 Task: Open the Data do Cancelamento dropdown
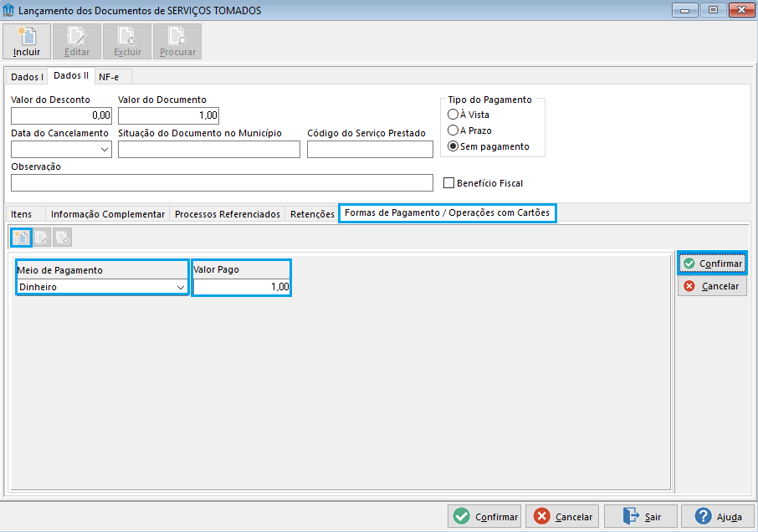105,149
